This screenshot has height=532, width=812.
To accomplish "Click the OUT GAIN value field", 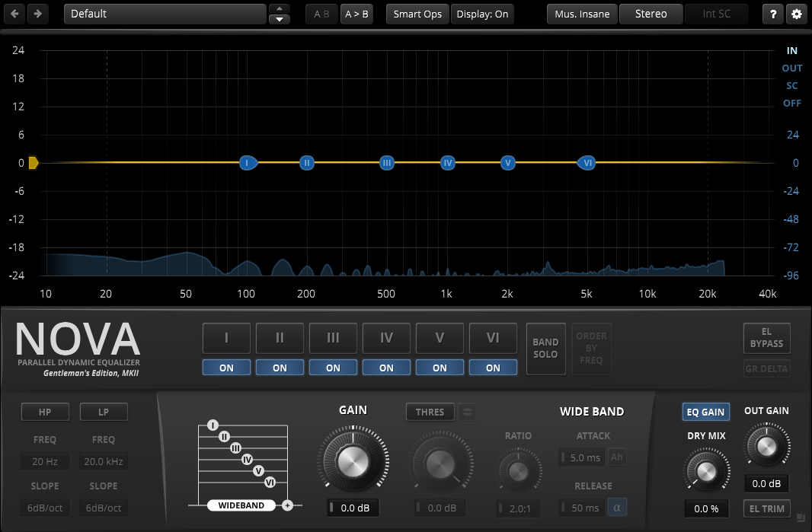I will [x=766, y=483].
